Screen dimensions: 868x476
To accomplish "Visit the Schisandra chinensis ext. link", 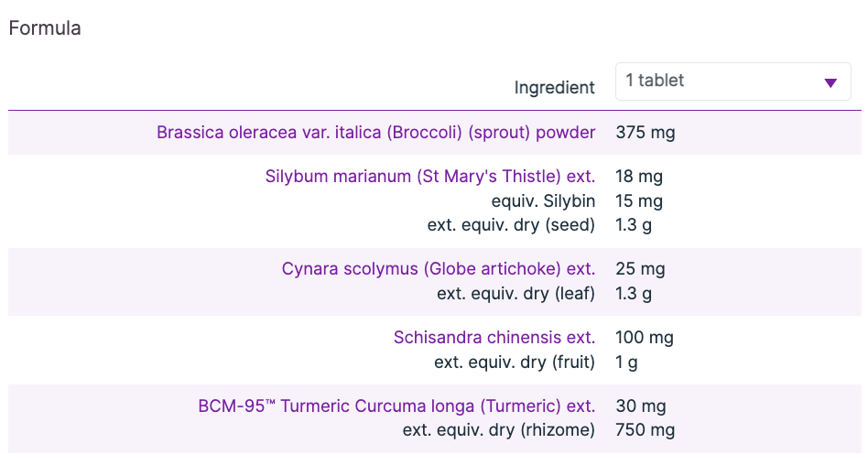I will click(x=494, y=338).
